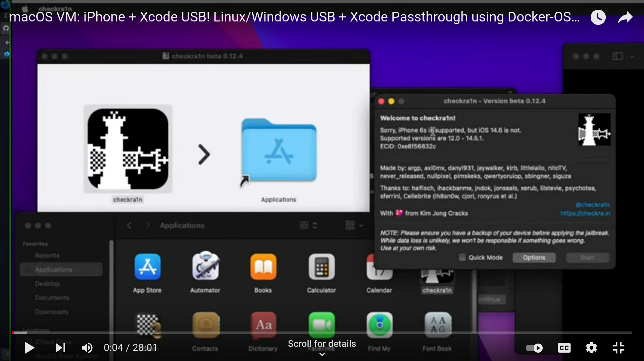Image resolution: width=644 pixels, height=361 pixels.
Task: Seek using the video progress bar
Action: [322, 332]
